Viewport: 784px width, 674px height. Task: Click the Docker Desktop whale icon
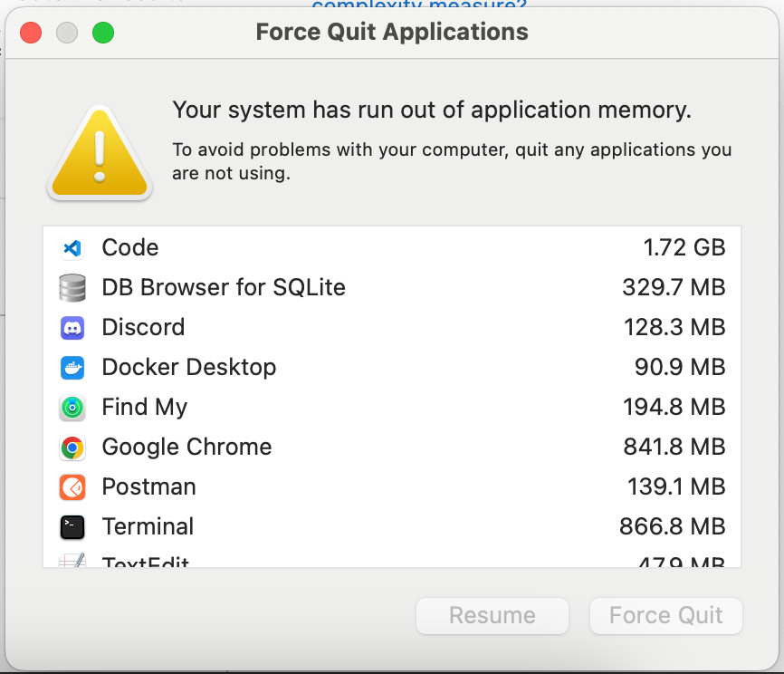click(72, 368)
